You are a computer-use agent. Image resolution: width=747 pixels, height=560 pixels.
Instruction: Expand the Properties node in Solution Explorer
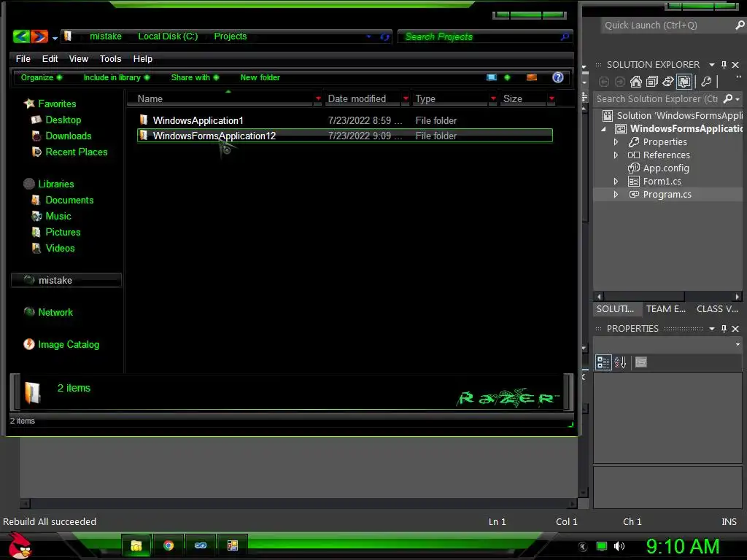click(x=616, y=142)
